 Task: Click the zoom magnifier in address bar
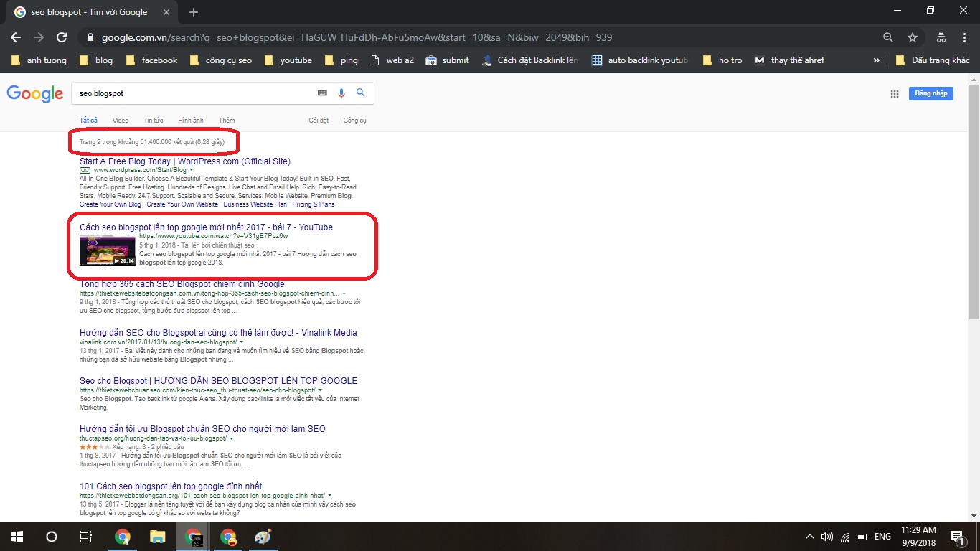pyautogui.click(x=888, y=37)
